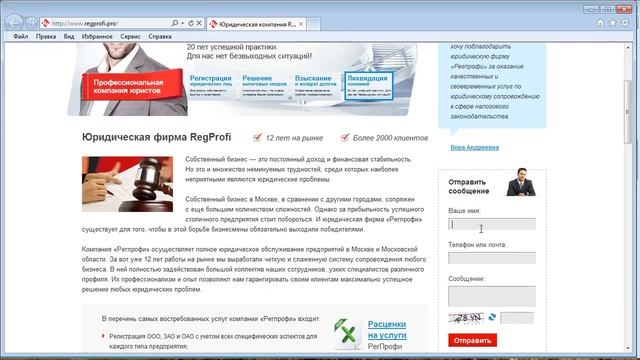Viewport: 640px width, 360px height.
Task: Click the Телефон или почта input field
Action: tap(492, 258)
